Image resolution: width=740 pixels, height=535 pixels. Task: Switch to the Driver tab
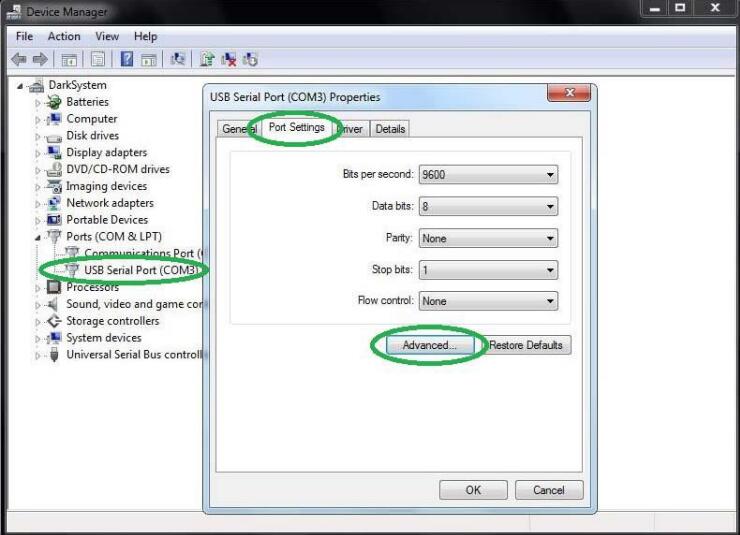pos(351,129)
